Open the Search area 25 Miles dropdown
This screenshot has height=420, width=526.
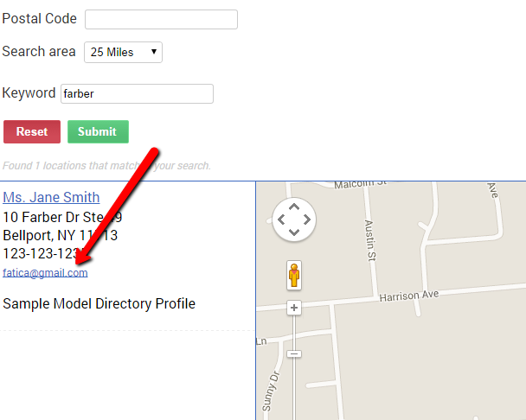tap(123, 52)
